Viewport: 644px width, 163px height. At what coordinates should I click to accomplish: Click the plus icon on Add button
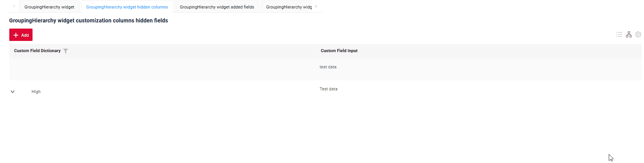pyautogui.click(x=16, y=35)
